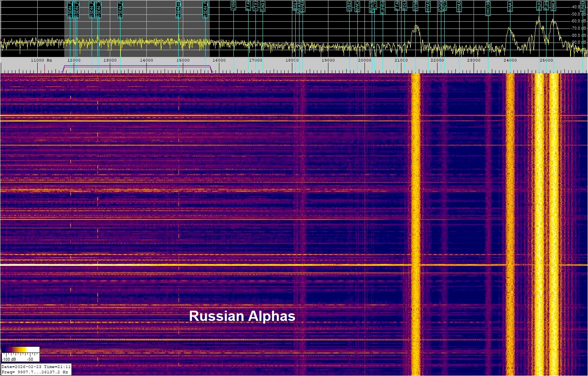Viewport: 588px width, 376px height.
Task: Click 14000 on the frequency scale
Action: (x=146, y=60)
